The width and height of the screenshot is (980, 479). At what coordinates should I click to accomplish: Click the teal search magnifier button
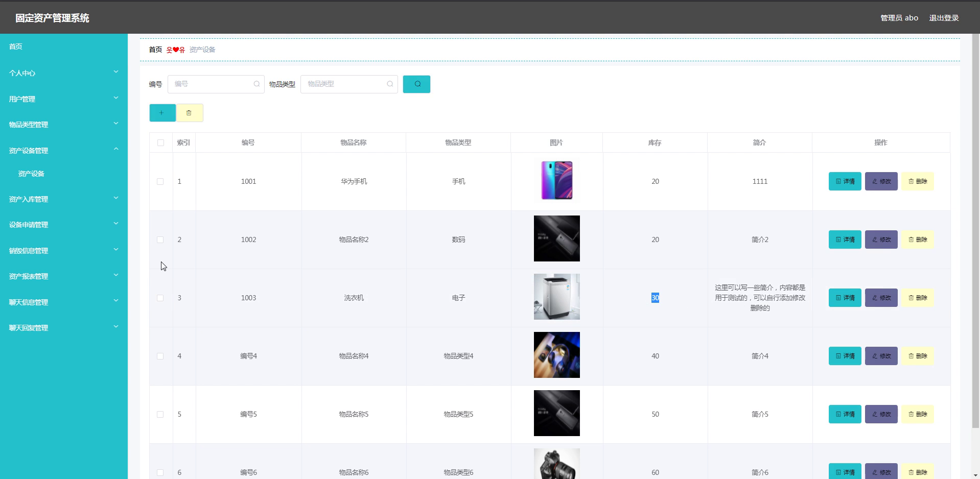(x=416, y=84)
